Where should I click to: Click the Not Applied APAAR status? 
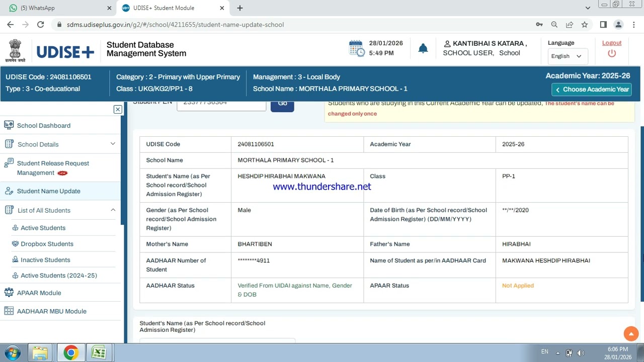point(518,286)
